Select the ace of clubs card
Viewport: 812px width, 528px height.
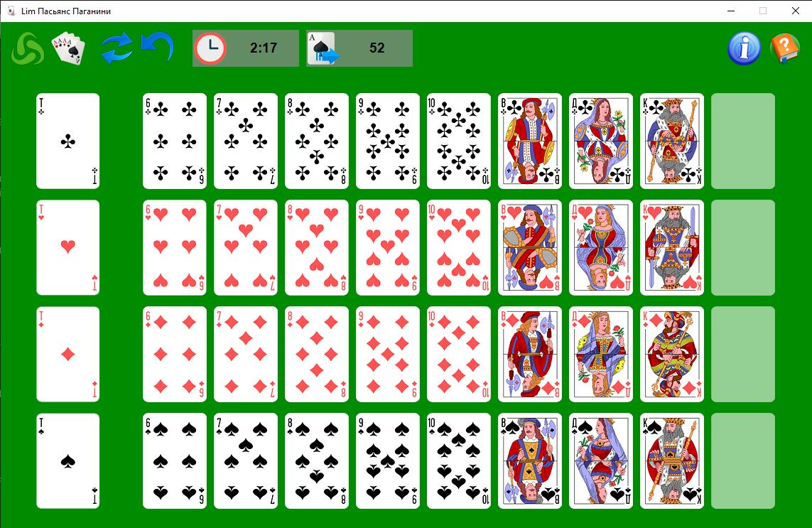(x=67, y=141)
